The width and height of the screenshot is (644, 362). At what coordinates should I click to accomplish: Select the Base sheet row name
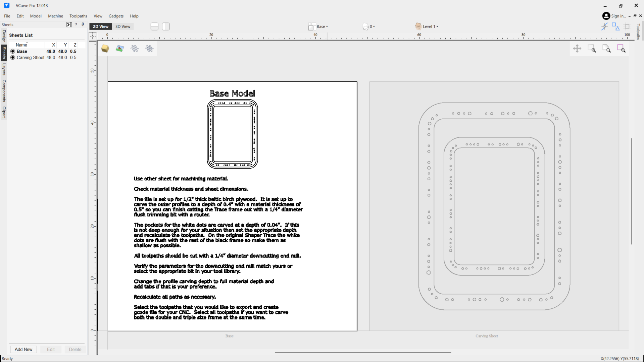click(x=22, y=51)
